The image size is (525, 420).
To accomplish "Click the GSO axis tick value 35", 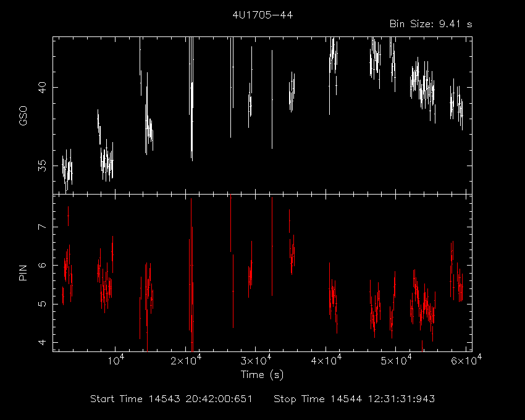I will click(x=42, y=166).
